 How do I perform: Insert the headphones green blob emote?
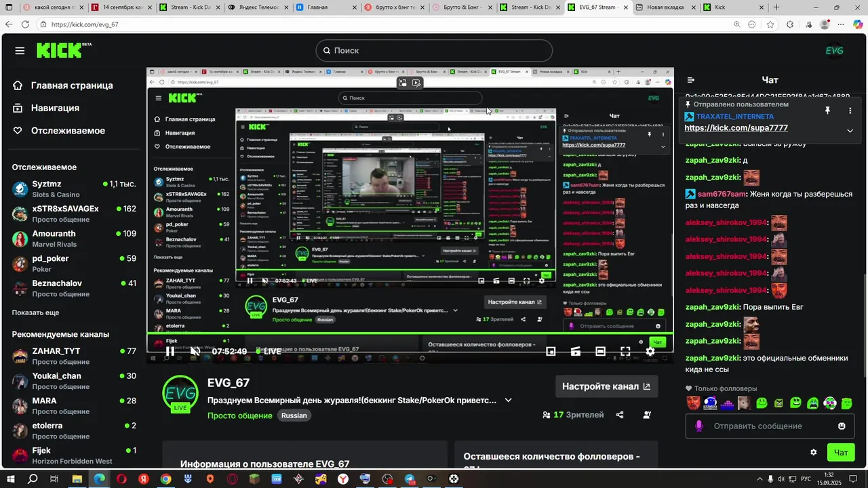coord(830,403)
